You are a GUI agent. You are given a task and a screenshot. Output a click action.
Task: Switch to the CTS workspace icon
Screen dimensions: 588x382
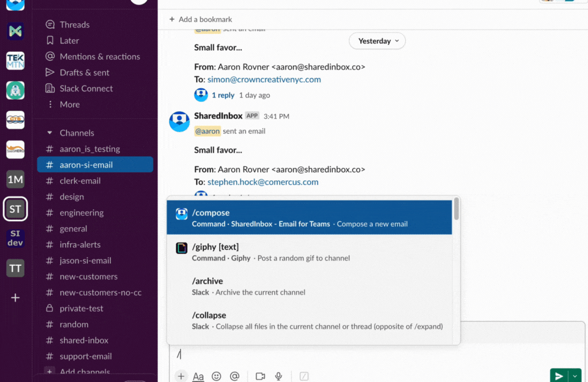point(16,120)
